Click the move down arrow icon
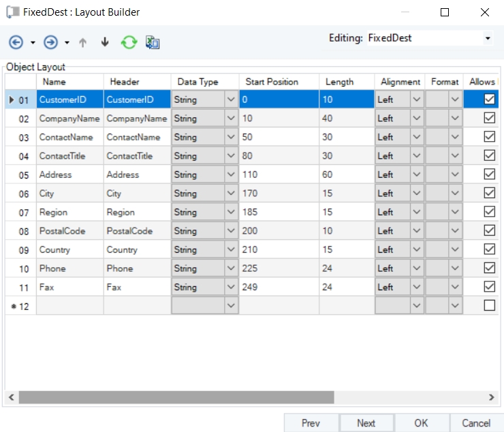 pyautogui.click(x=105, y=42)
